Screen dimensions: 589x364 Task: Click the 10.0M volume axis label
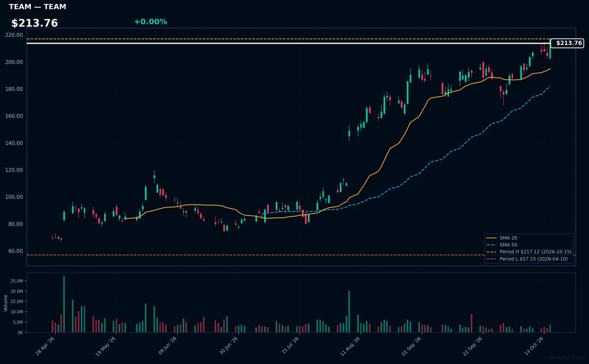click(x=16, y=312)
